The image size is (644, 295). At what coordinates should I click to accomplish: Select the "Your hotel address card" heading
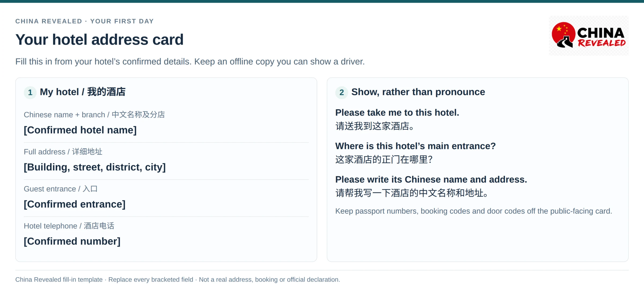pos(100,39)
